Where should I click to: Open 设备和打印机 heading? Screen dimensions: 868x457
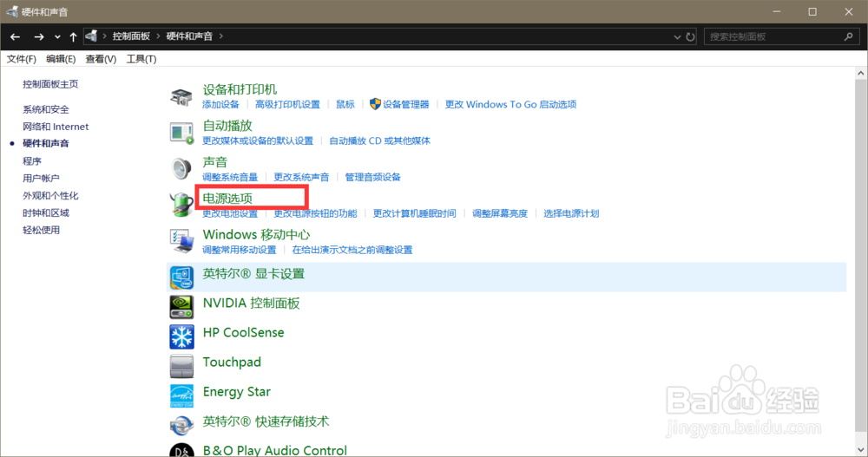[240, 89]
